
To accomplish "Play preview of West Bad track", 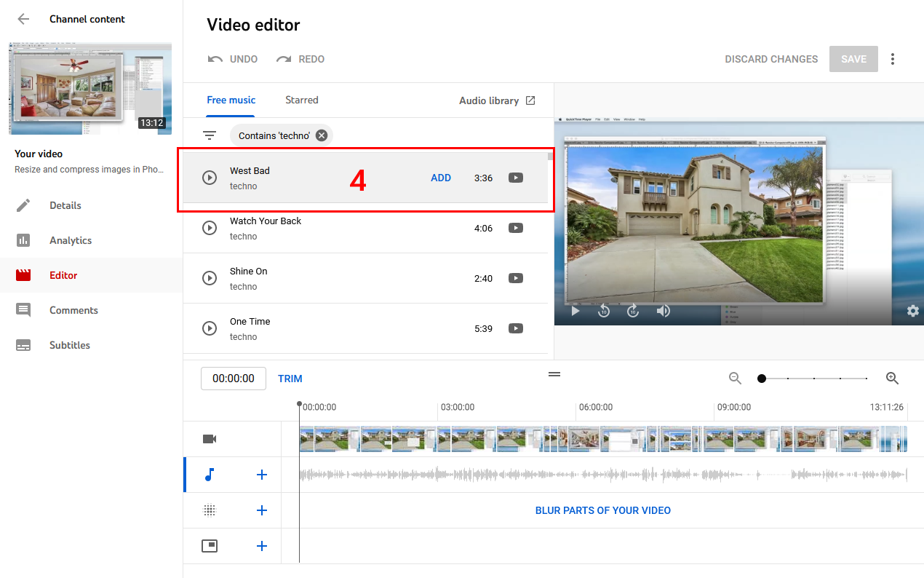I will [x=210, y=178].
